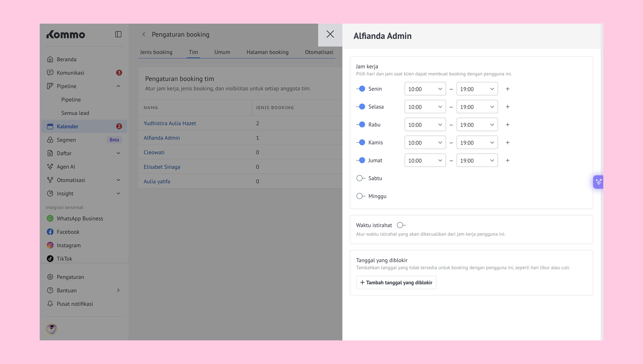Enable the Sabtu working day toggle
643x364 pixels.
click(x=361, y=178)
